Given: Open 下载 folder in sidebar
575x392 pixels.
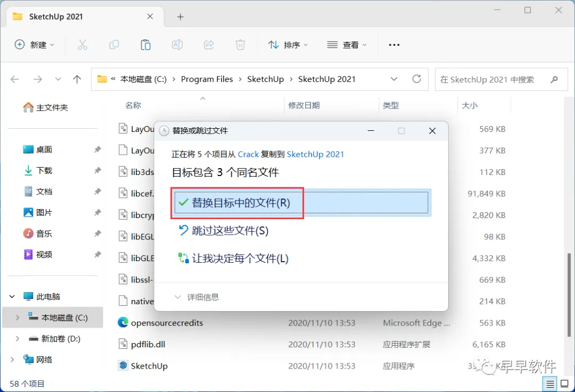Looking at the screenshot, I should point(38,170).
